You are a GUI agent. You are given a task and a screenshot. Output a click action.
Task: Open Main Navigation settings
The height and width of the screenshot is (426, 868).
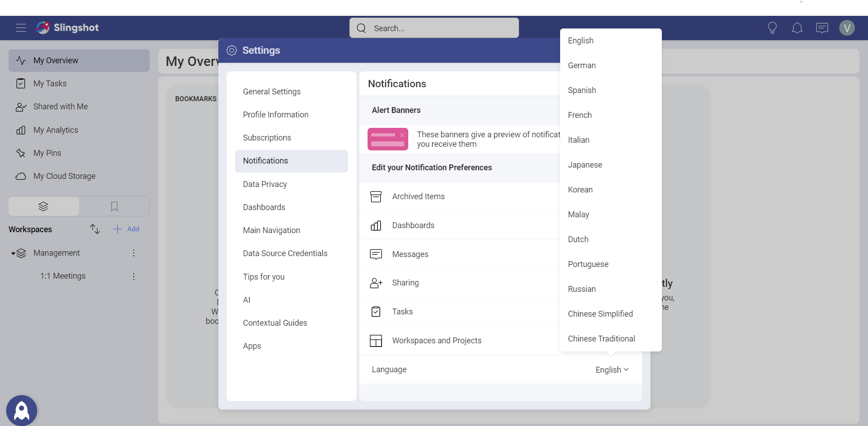[x=292, y=230]
